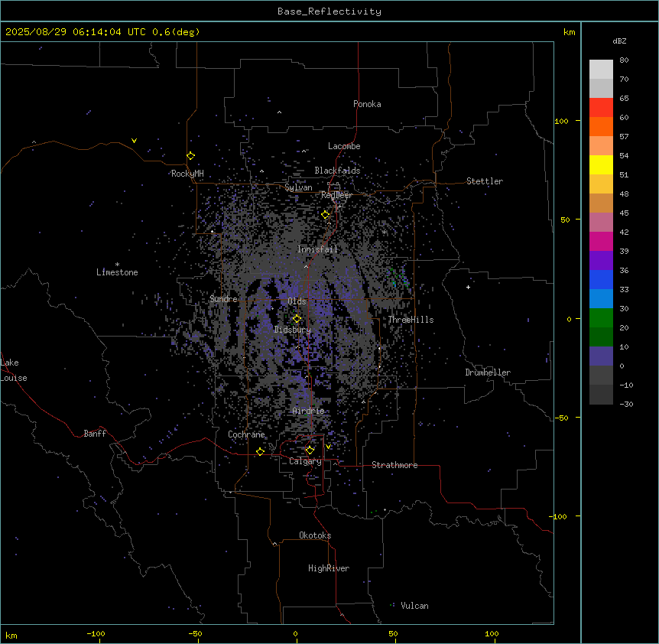Screen dimensions: 659x644
Task: Click the white plus marker west of Drumheller region
Action: 468,287
